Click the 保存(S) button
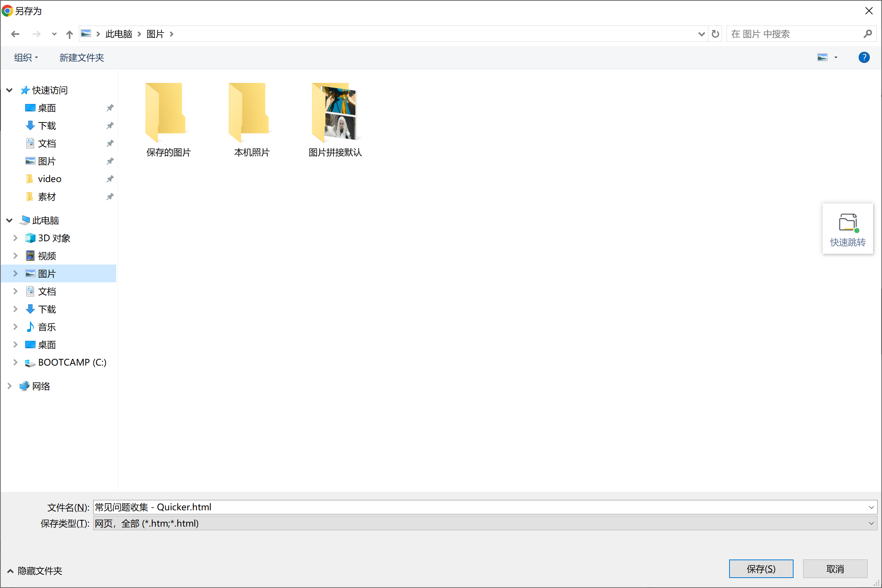 pos(761,568)
